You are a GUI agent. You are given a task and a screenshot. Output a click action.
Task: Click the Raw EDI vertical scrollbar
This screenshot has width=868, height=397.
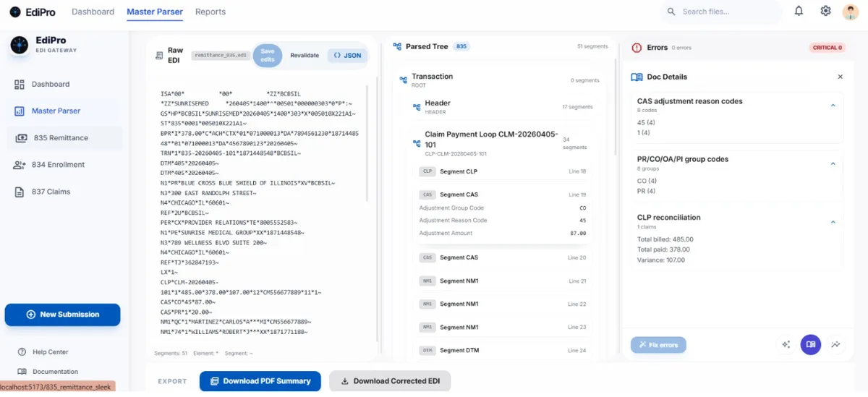(x=367, y=145)
